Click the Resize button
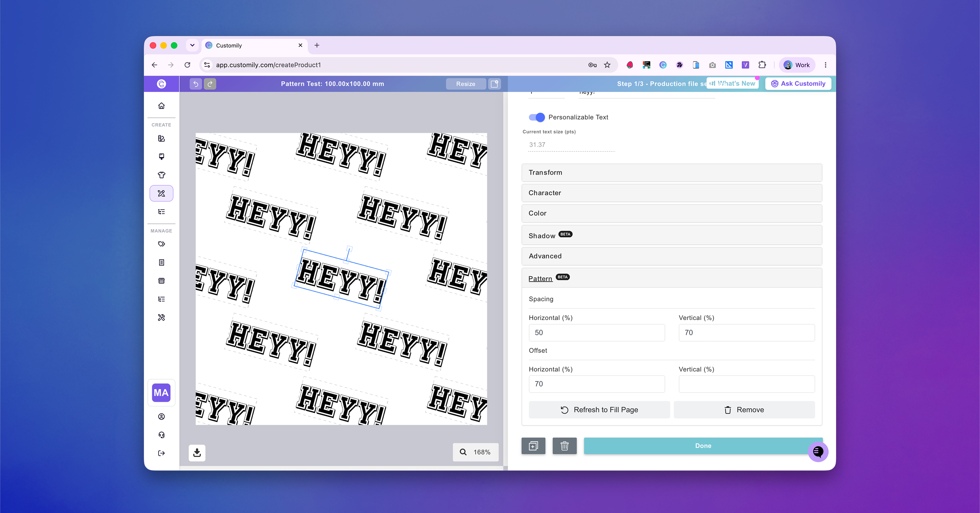This screenshot has width=980, height=513. 466,84
